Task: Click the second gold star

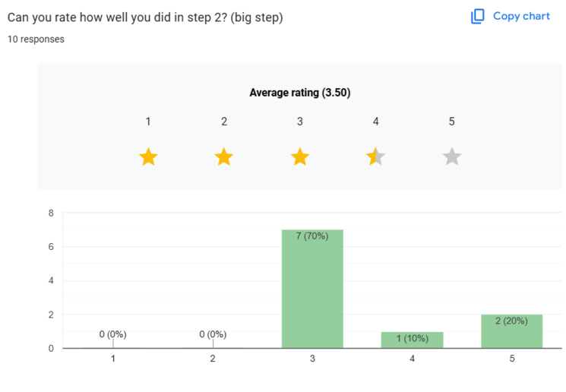Action: 223,157
